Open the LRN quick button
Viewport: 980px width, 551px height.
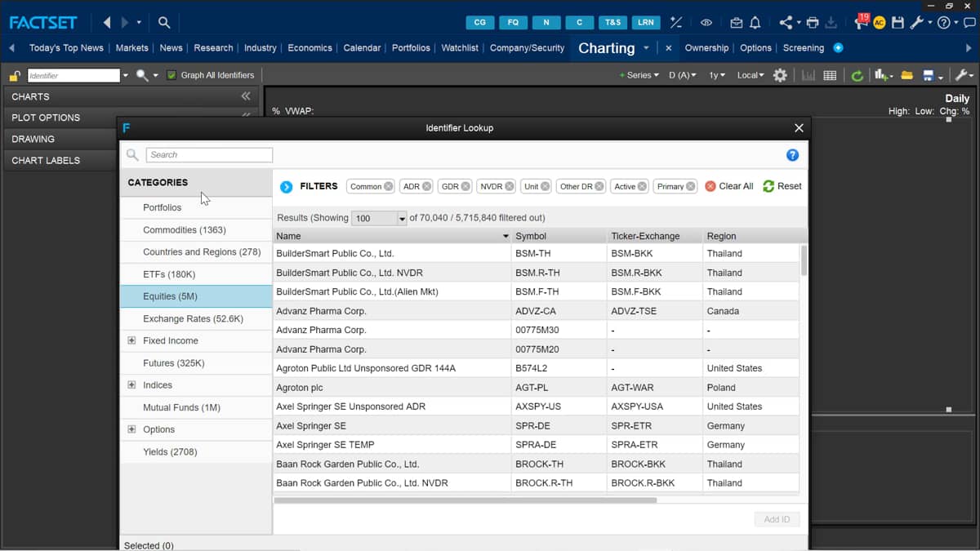(x=645, y=23)
